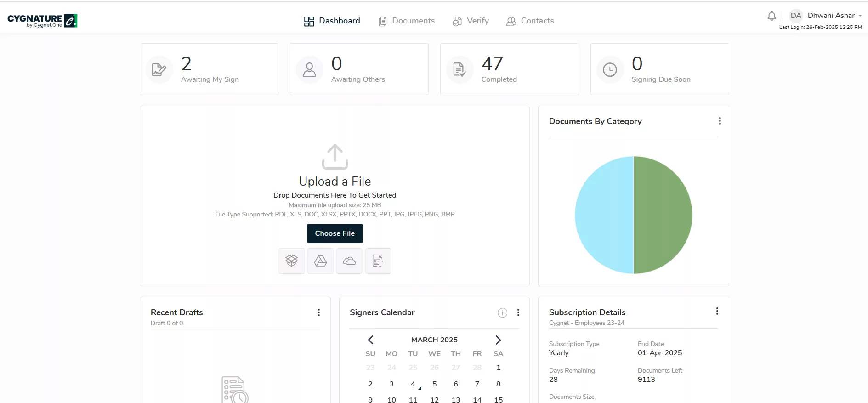Open the Awaiting My Sign card
Screen dimensions: 868x403
point(209,69)
